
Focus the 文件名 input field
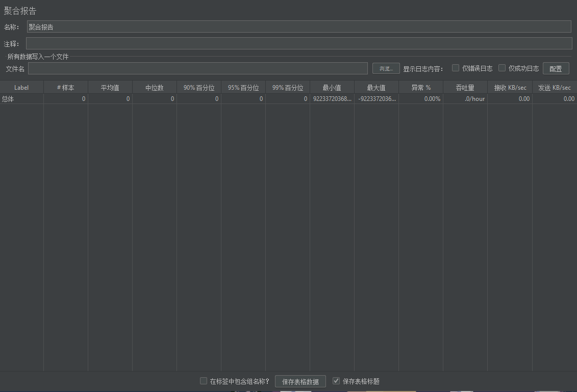pos(198,68)
